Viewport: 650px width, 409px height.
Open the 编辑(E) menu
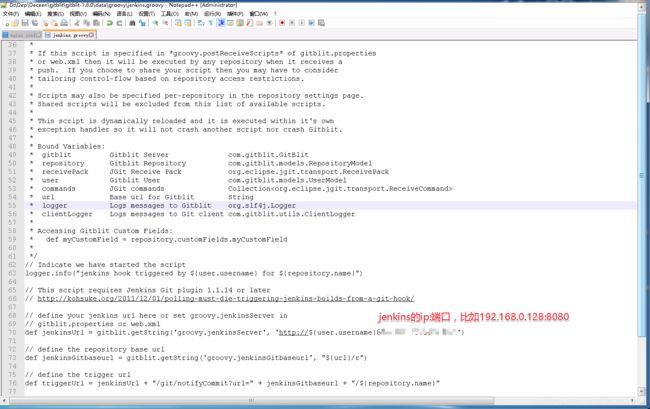point(33,14)
